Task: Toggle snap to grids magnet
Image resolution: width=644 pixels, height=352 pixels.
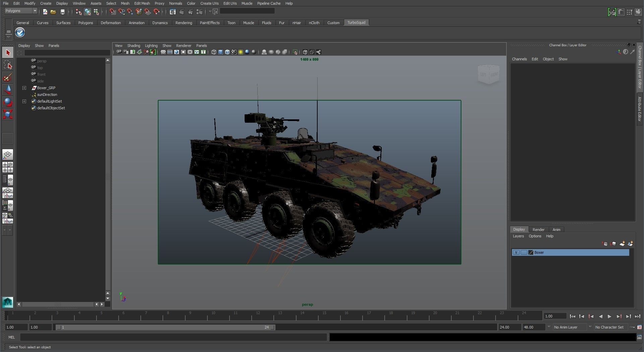Action: pos(113,12)
